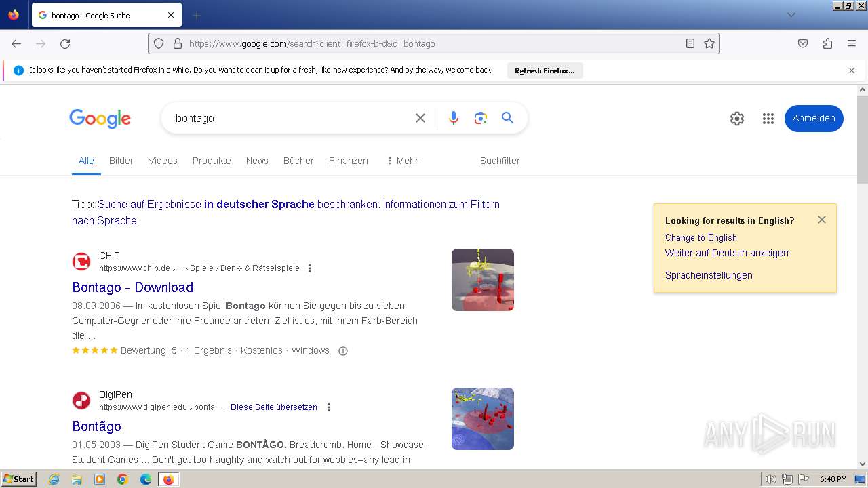
Task: Switch to the News tab
Action: [257, 161]
